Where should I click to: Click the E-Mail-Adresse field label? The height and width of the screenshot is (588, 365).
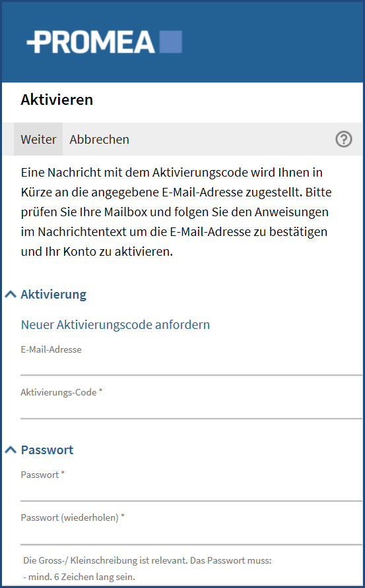point(51,349)
